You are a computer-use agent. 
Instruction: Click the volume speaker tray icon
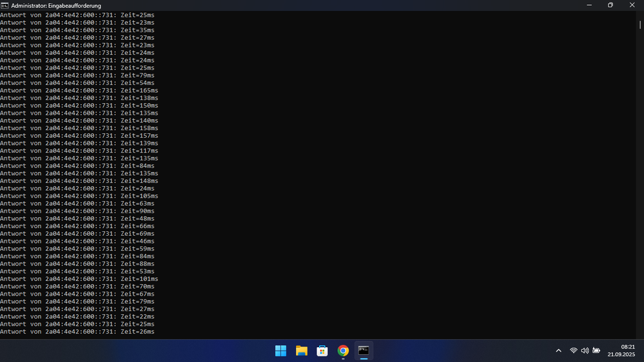[x=585, y=350]
